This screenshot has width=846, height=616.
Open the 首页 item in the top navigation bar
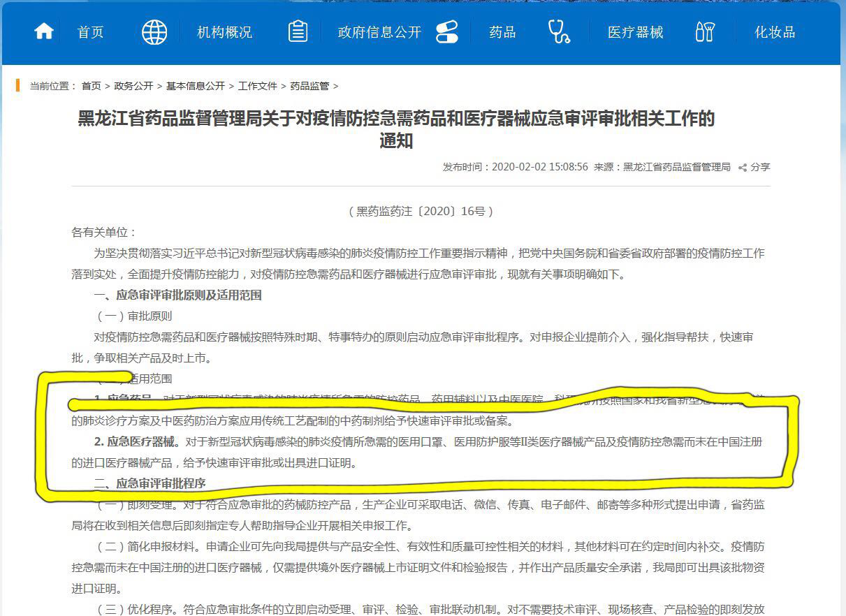[x=90, y=32]
